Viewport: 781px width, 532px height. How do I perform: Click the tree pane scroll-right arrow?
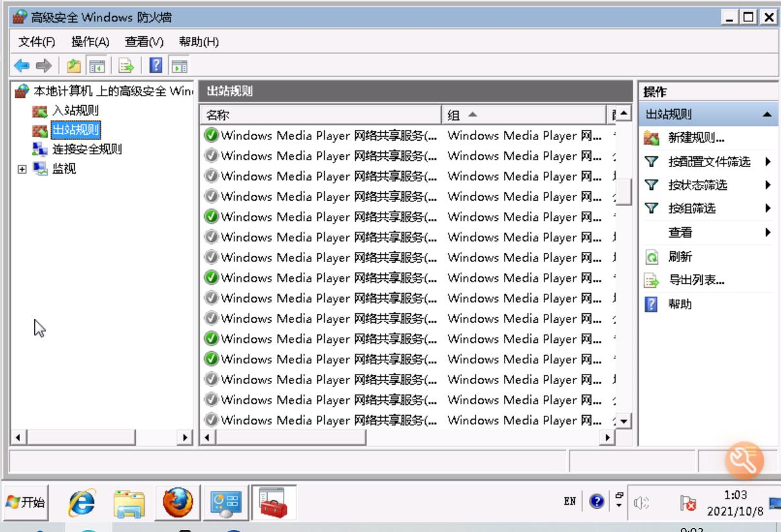pos(184,437)
